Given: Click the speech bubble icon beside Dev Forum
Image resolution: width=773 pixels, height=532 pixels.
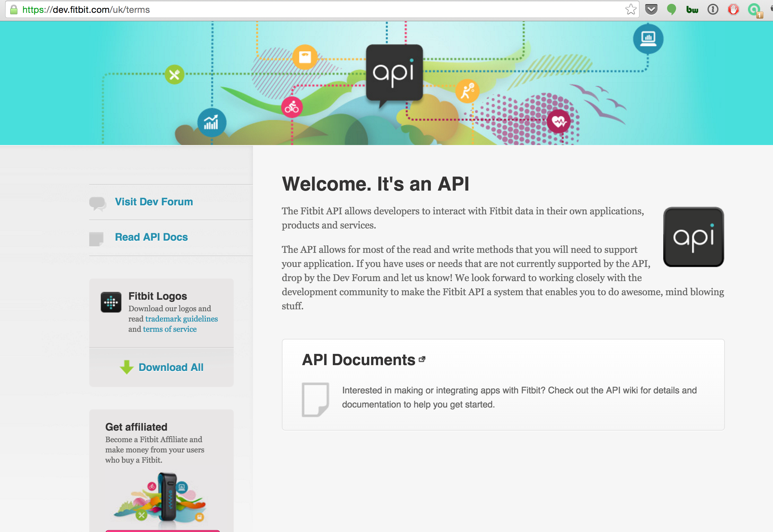Looking at the screenshot, I should pos(98,203).
